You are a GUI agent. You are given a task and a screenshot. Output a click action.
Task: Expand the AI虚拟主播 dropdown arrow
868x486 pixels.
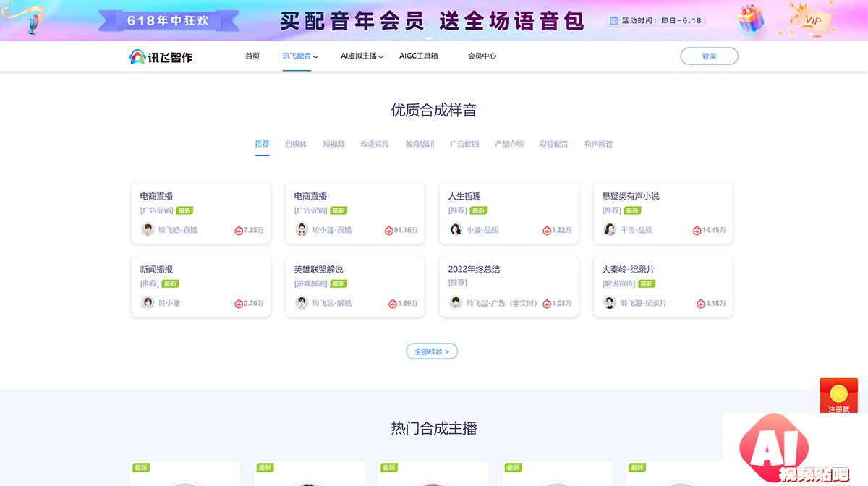coord(381,56)
